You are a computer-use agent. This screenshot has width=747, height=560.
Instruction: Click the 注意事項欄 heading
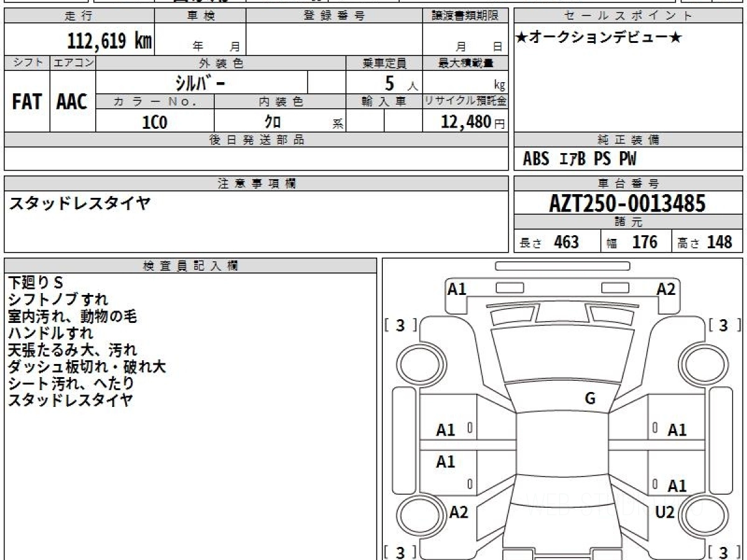tap(256, 184)
